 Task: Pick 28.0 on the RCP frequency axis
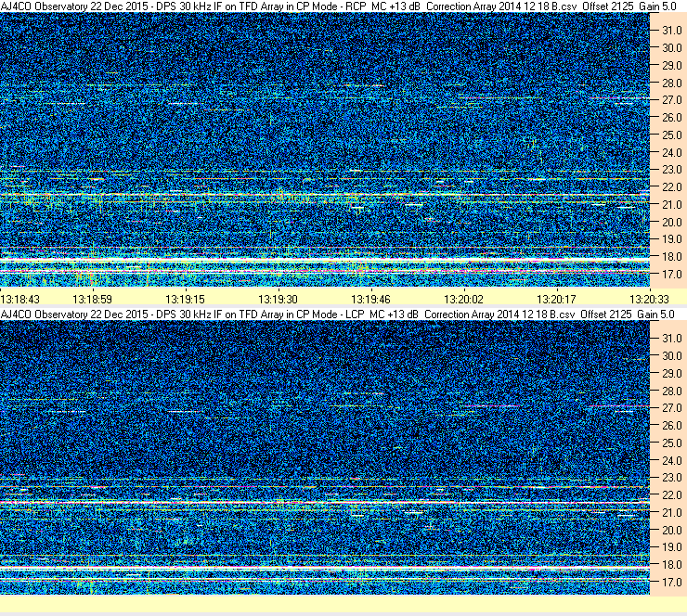click(671, 83)
